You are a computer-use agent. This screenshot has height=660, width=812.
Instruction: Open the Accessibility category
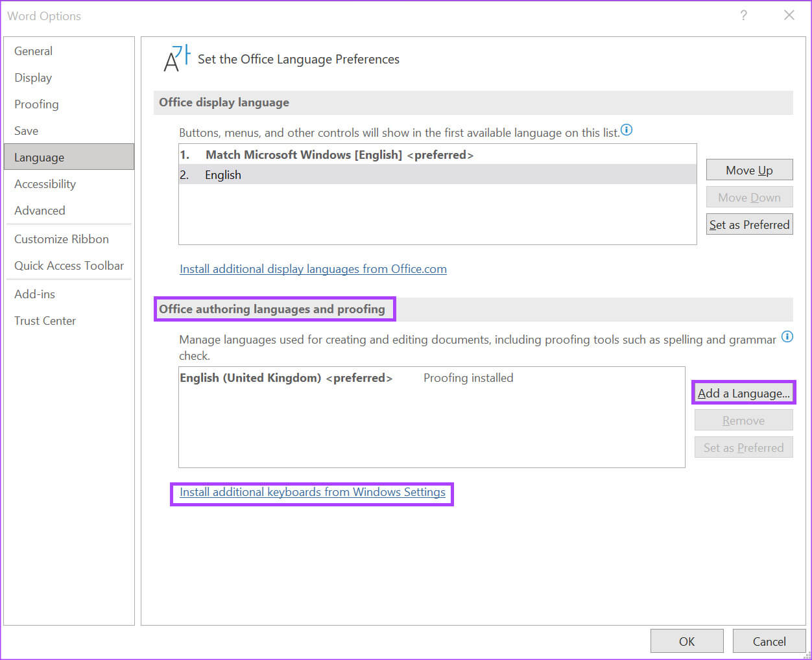click(69, 184)
